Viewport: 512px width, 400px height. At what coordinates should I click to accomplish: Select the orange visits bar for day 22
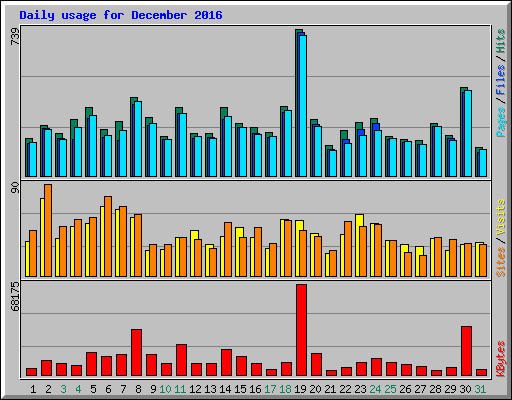348,249
